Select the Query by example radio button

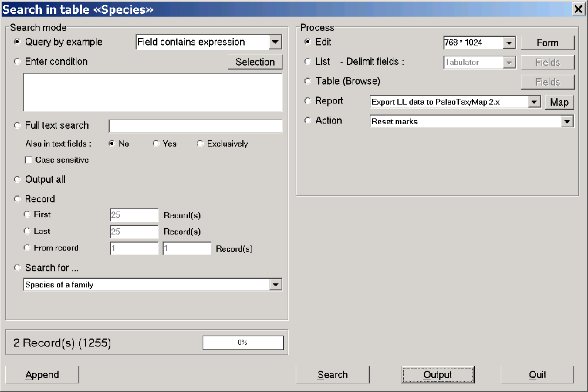17,42
